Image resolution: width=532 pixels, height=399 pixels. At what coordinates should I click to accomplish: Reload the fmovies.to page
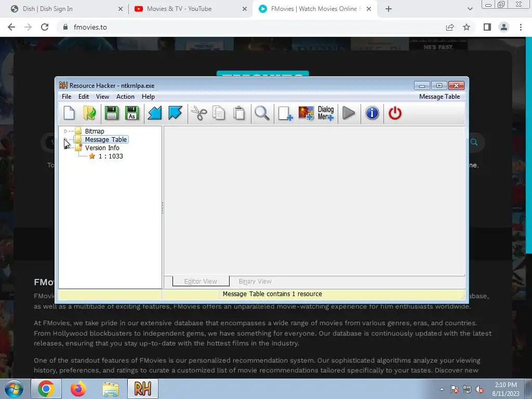[45, 27]
